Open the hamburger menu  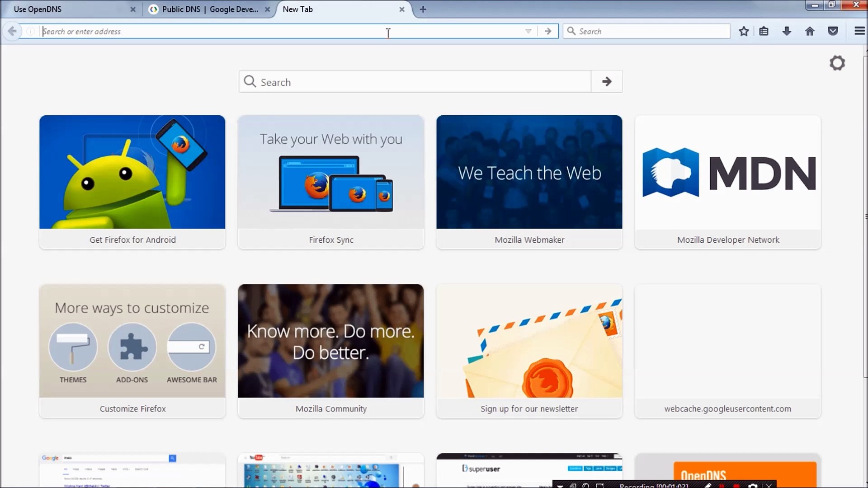click(x=859, y=31)
